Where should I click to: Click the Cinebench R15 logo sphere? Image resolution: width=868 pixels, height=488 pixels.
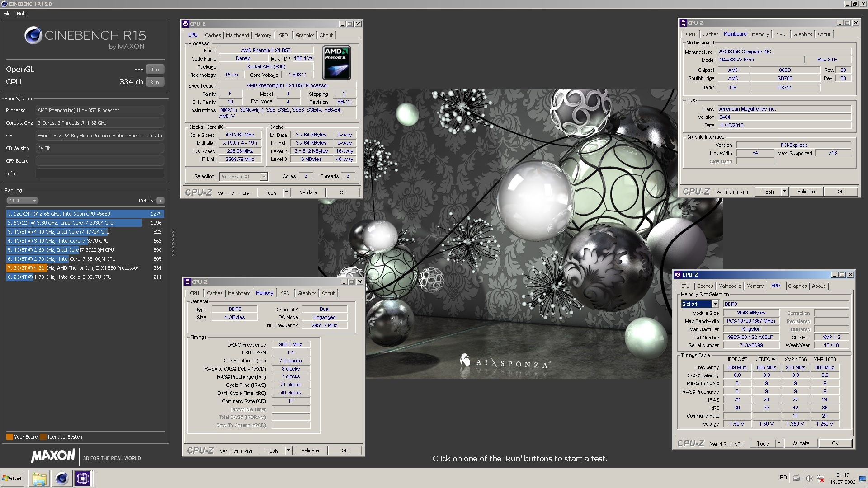coord(33,35)
